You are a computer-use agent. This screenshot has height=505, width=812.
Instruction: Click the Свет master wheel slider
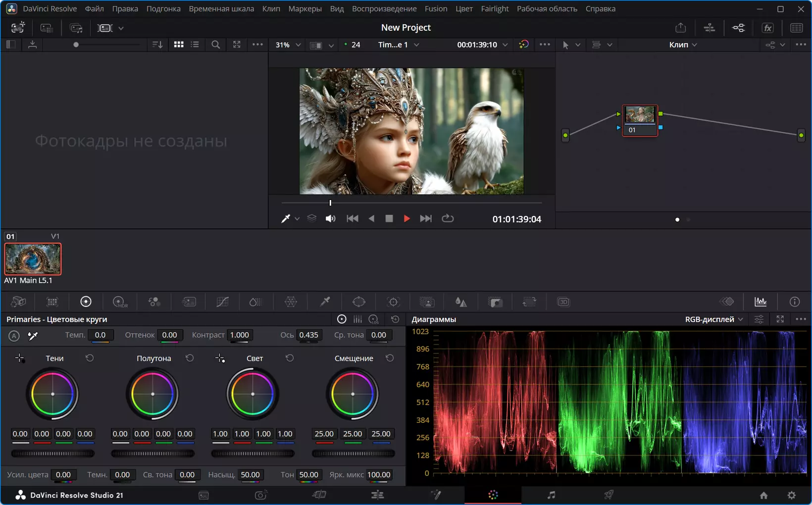pyautogui.click(x=253, y=453)
